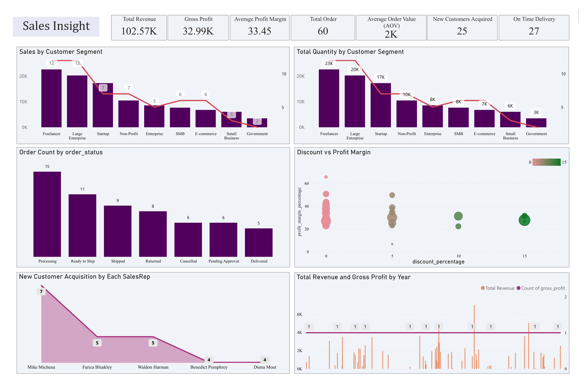The height and width of the screenshot is (392, 588).
Task: Click the discount_percentage axis title
Action: [438, 261]
